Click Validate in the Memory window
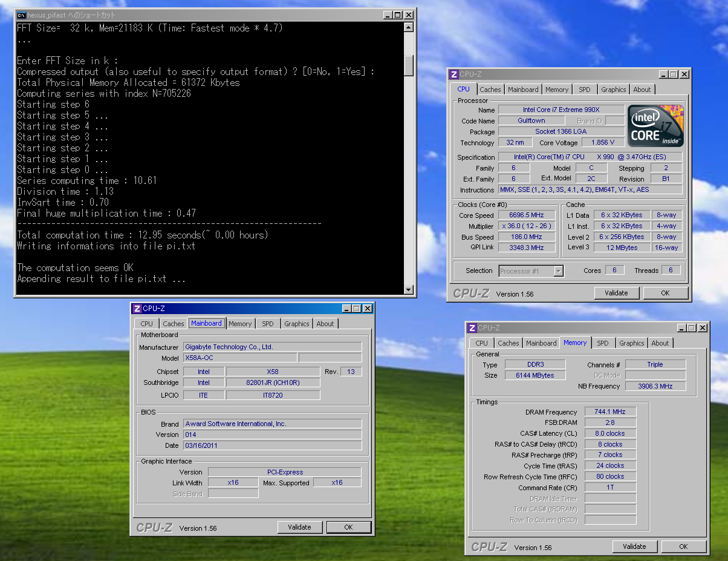The width and height of the screenshot is (728, 561). tap(634, 546)
